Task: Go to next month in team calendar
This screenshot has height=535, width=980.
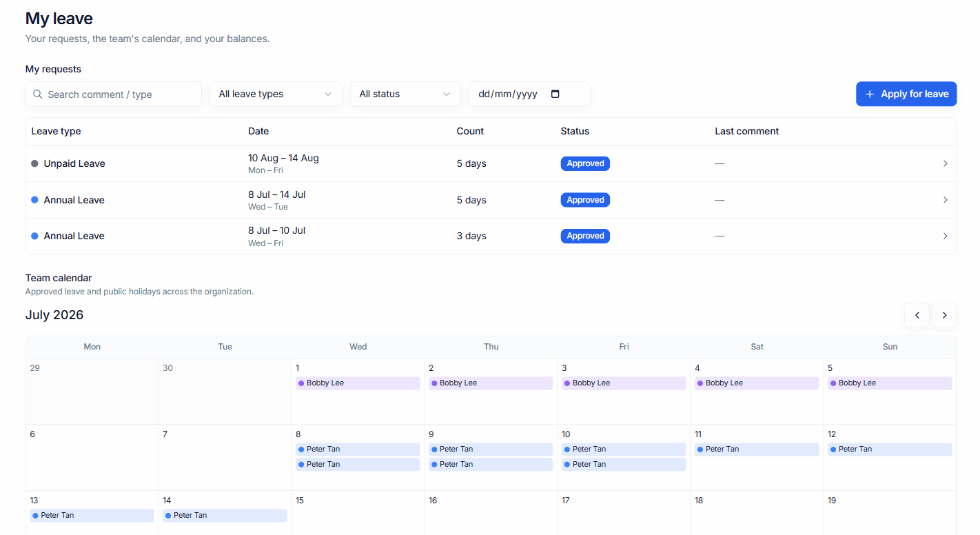Action: (x=944, y=315)
